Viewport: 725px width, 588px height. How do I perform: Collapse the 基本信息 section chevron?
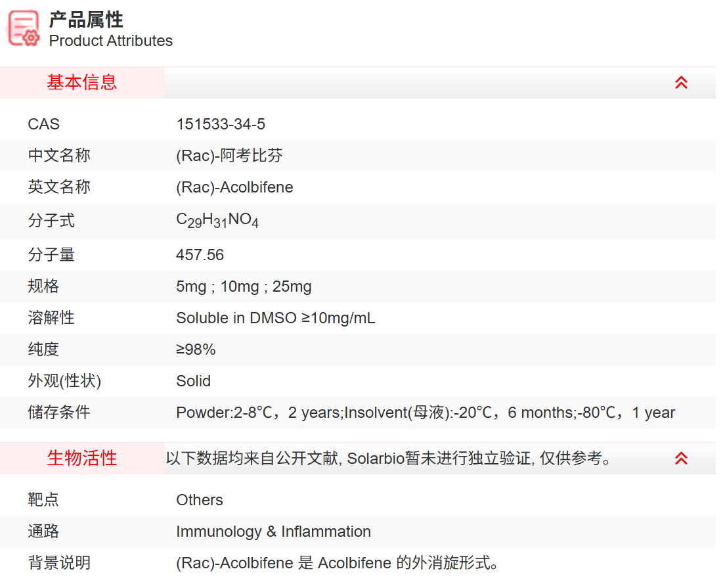(x=681, y=83)
